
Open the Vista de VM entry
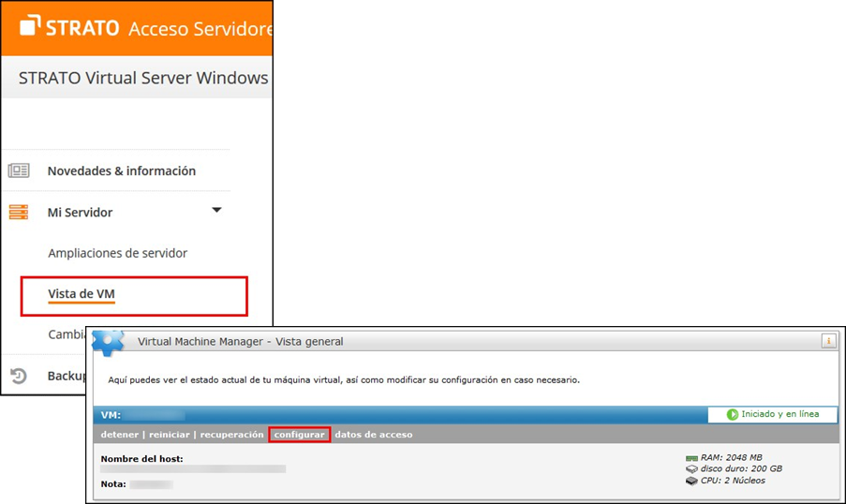point(82,294)
